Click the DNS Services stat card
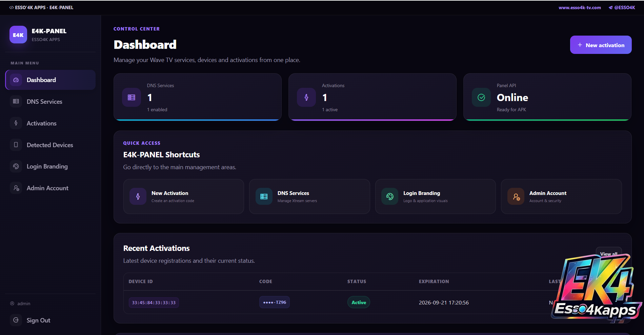The width and height of the screenshot is (644, 335). pos(198,97)
